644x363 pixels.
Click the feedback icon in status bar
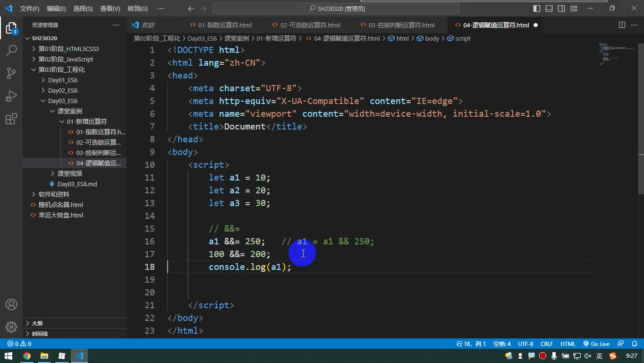click(620, 344)
